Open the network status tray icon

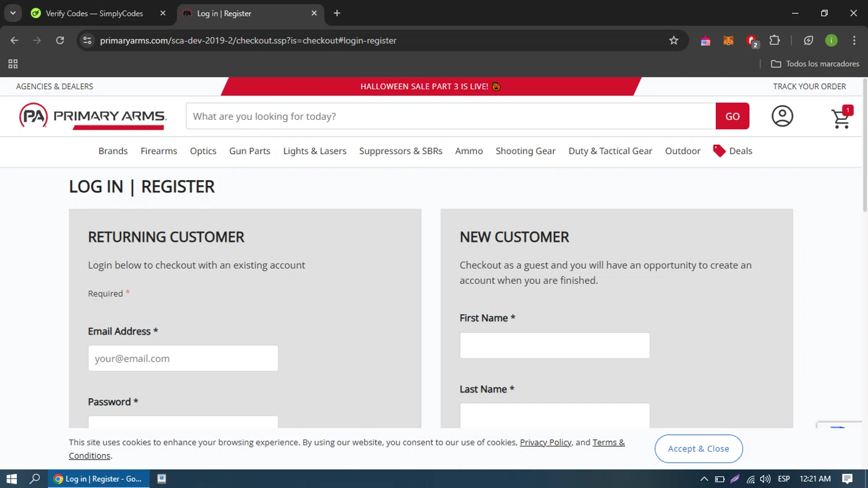[x=751, y=479]
